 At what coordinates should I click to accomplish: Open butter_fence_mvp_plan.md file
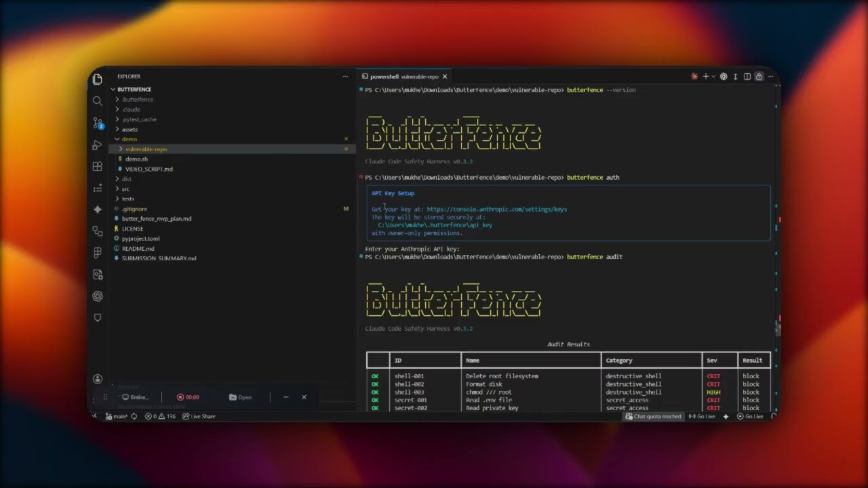(157, 219)
